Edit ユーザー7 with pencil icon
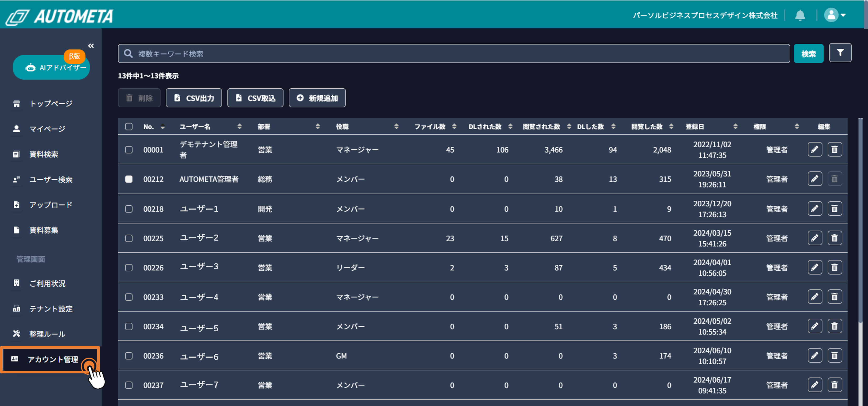 click(815, 384)
